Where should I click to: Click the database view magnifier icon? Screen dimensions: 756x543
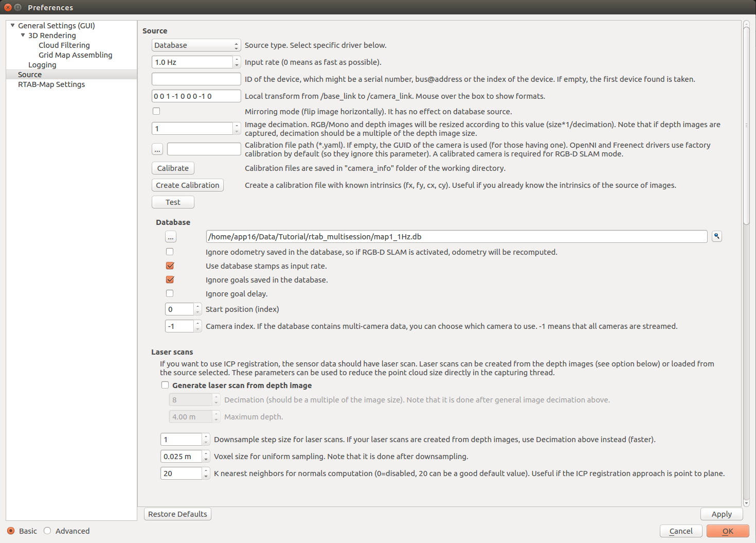(x=716, y=236)
